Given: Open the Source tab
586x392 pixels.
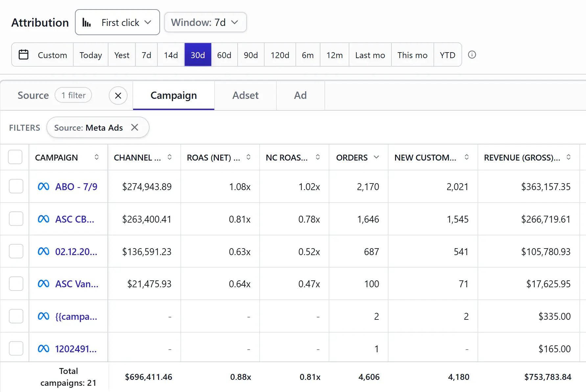Looking at the screenshot, I should click(x=33, y=96).
